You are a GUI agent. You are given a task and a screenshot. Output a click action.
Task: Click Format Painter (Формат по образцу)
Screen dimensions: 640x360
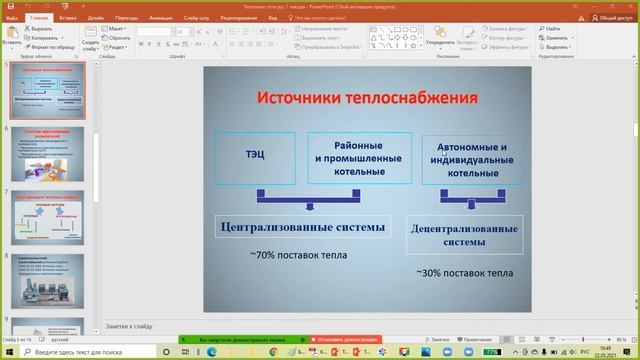tap(49, 47)
